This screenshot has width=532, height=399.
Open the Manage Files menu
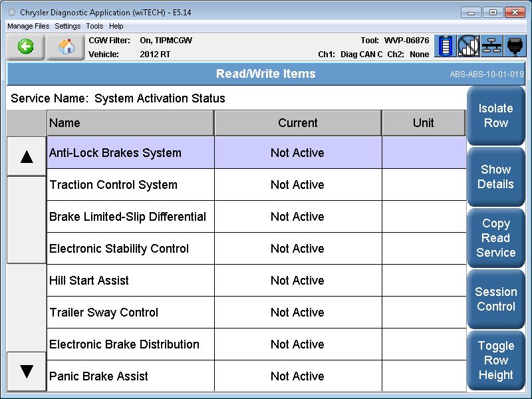[28, 26]
